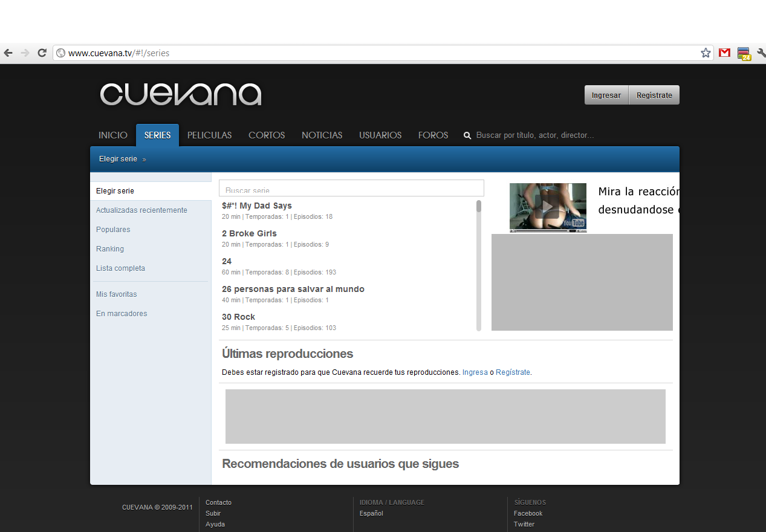
Task: Select the SERIES tab
Action: 157,135
